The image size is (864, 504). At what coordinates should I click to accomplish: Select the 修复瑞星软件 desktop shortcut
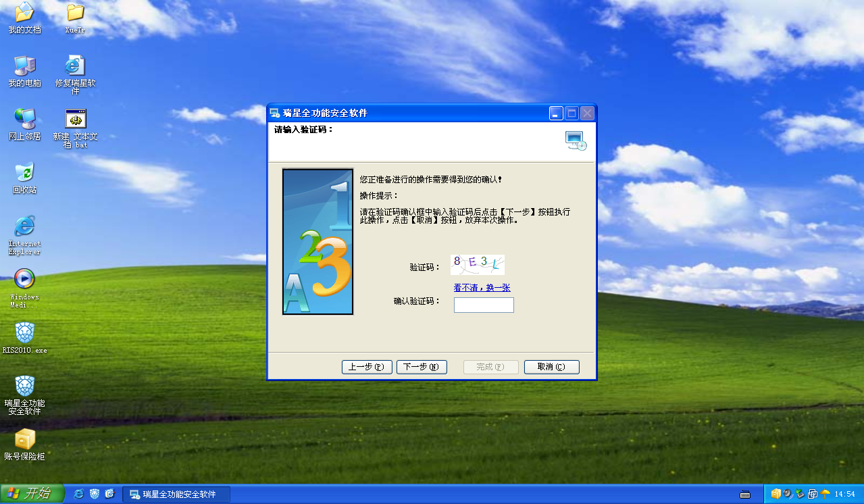click(x=75, y=74)
